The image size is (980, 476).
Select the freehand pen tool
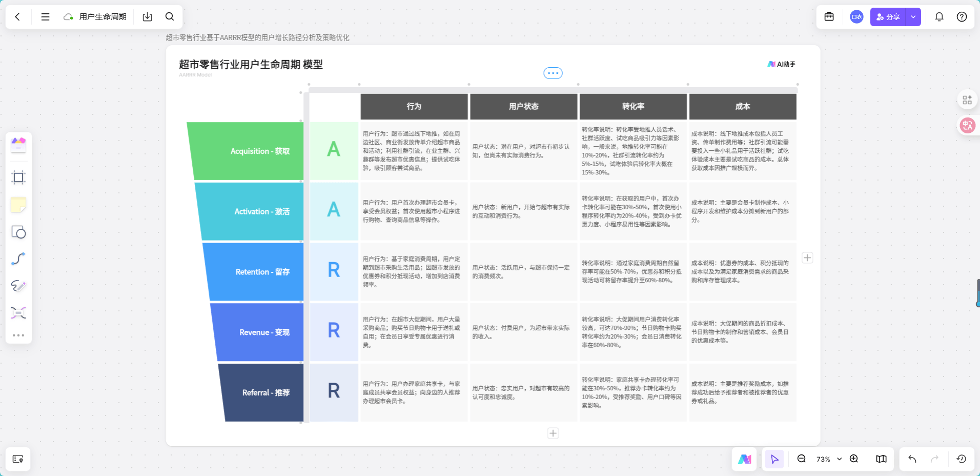(x=18, y=286)
